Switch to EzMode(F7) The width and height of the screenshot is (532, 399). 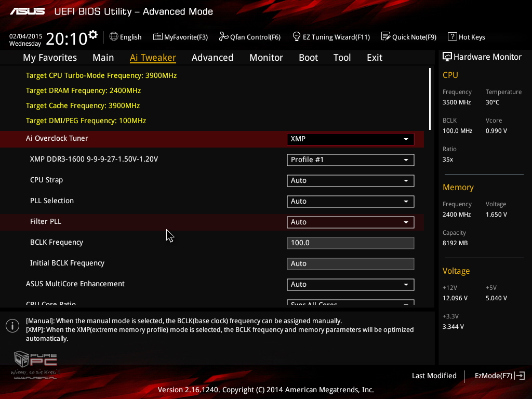tap(500, 376)
